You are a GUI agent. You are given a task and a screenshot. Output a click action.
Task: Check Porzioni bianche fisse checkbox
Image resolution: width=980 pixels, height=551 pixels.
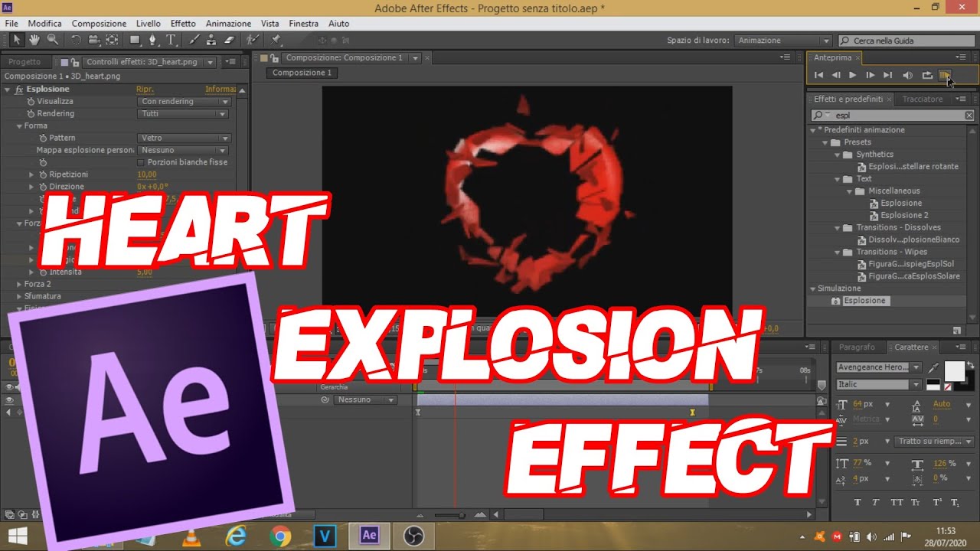tap(140, 162)
